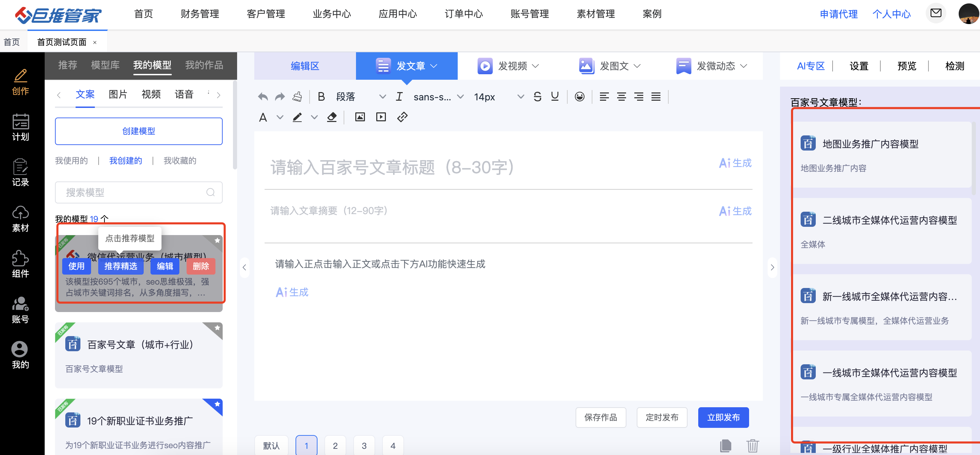Screen dimensions: 980x455
Task: Click the 创建模型 button
Action: pos(138,131)
